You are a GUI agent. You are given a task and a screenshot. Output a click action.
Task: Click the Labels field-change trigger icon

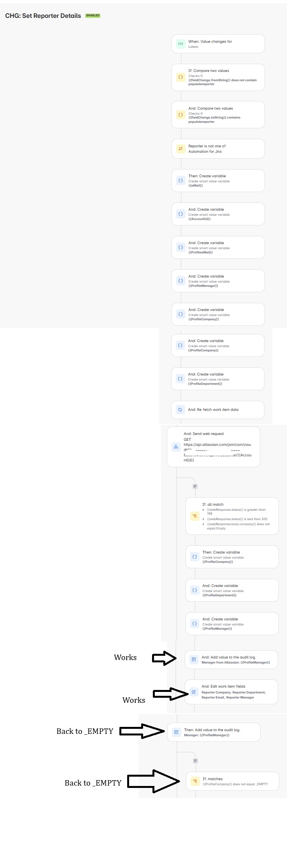(x=180, y=44)
